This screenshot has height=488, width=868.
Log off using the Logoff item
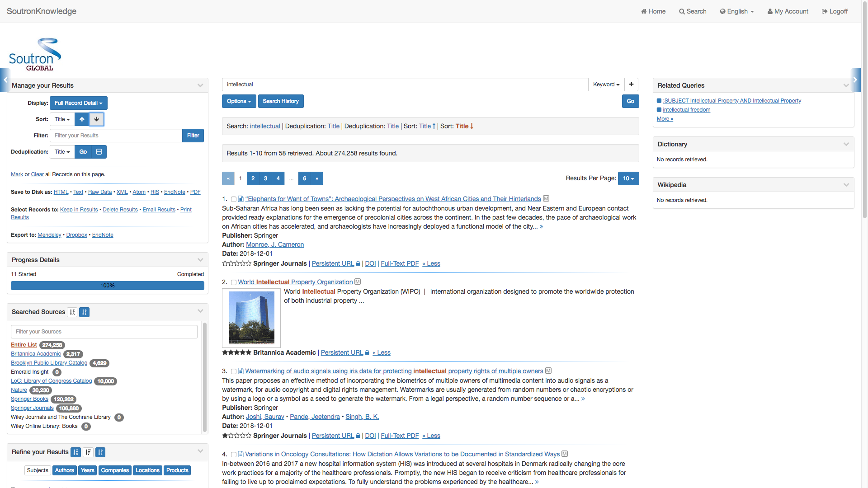tap(835, 11)
